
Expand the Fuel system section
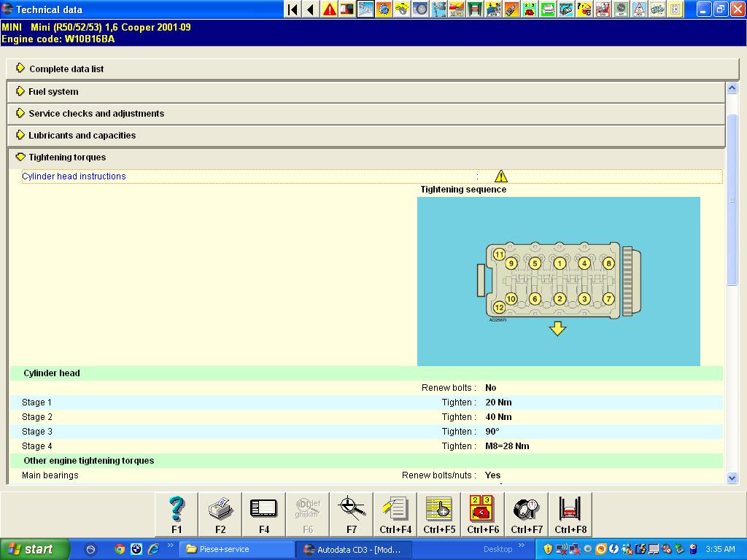53,92
